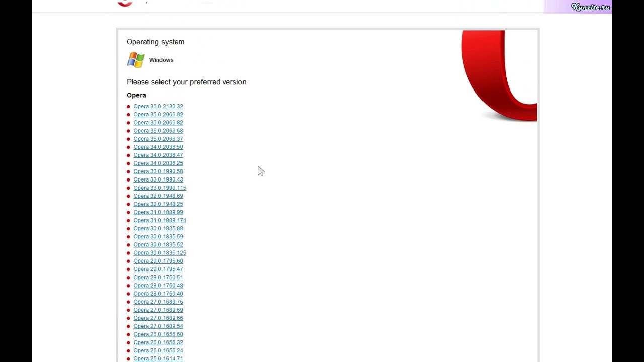The image size is (644, 362).
Task: Open Opera 33.0.1990.115 version link
Action: click(159, 188)
